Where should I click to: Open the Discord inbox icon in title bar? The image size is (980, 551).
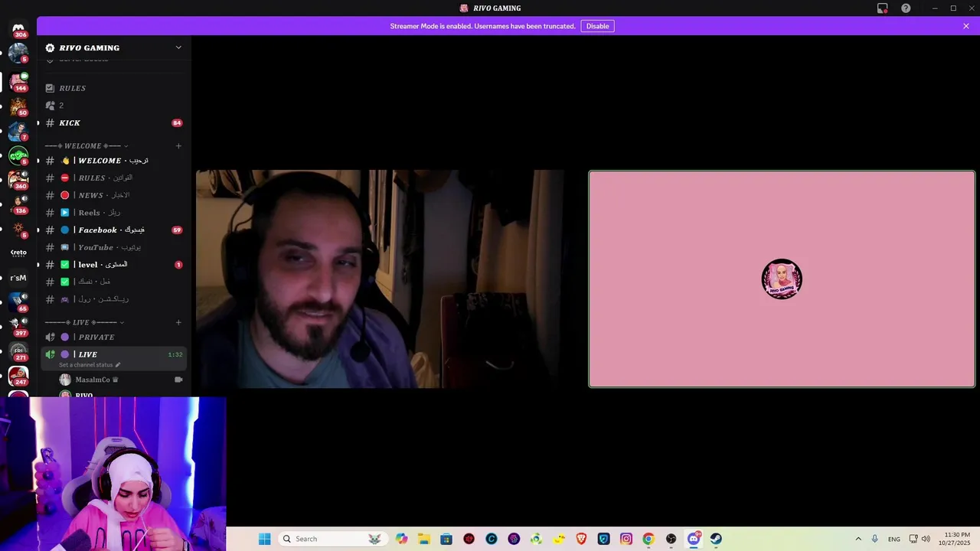883,8
